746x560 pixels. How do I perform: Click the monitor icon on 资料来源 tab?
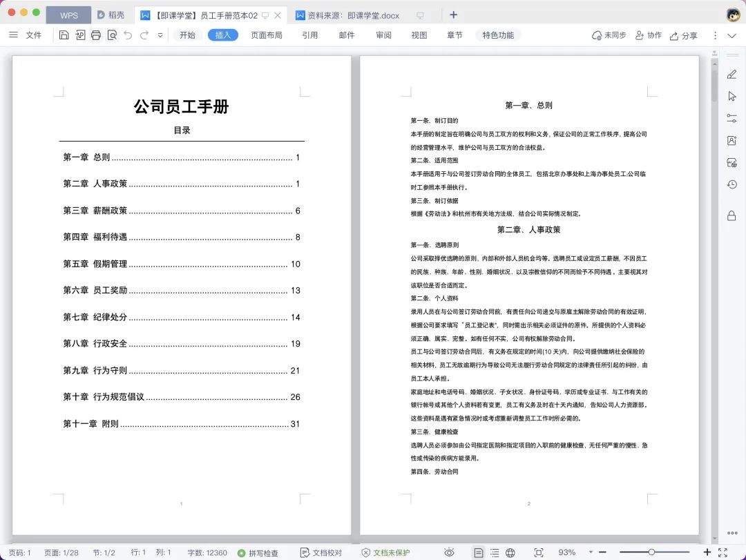click(x=420, y=16)
